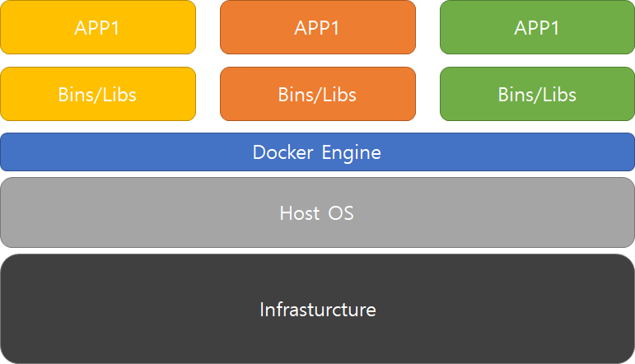Click the blue Docker Engine bar
The image size is (635, 364).
318,152
